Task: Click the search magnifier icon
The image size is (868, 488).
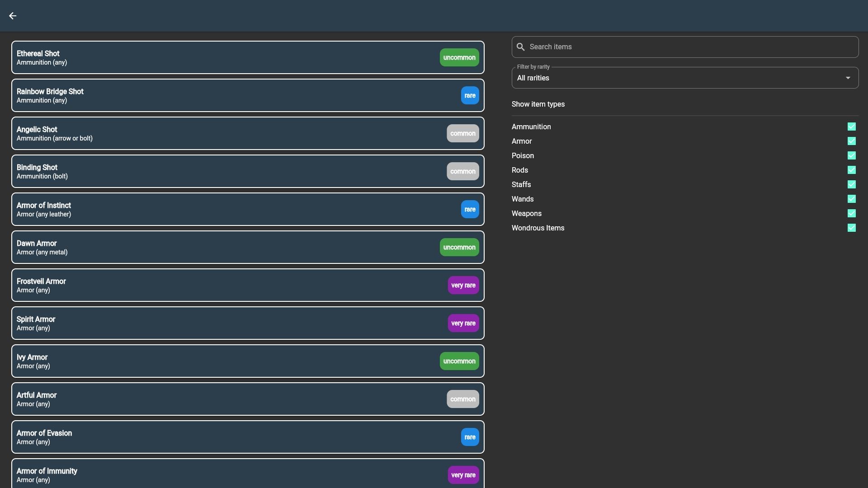Action: (x=520, y=47)
